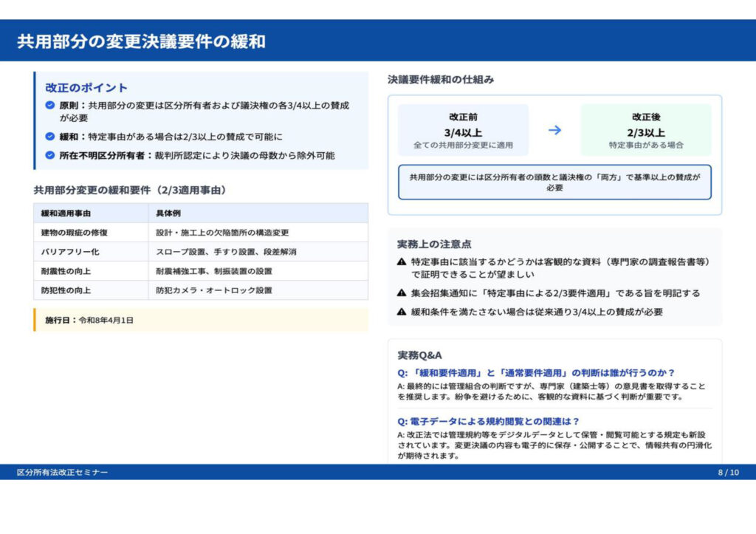Click the warning icon beside 特定事由に該当するか
The height and width of the screenshot is (534, 756).
click(402, 261)
